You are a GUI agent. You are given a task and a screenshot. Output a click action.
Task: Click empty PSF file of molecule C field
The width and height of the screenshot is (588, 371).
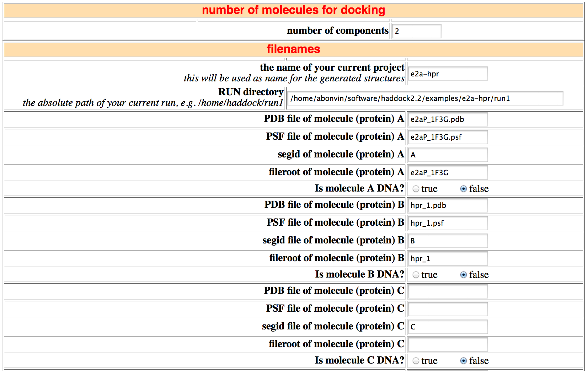point(448,309)
